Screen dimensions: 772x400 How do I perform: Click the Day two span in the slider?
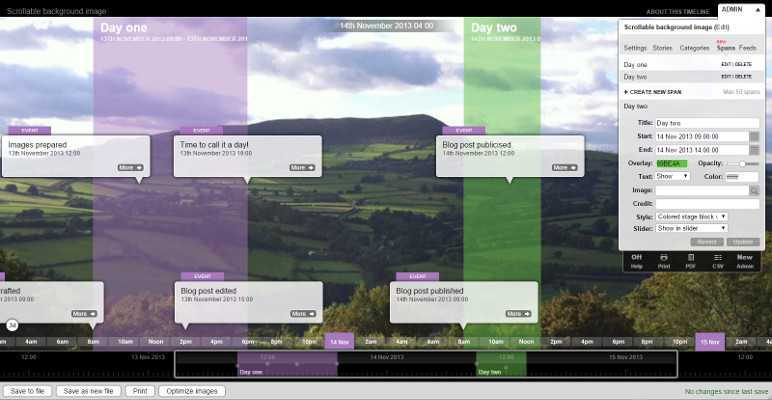click(x=501, y=364)
